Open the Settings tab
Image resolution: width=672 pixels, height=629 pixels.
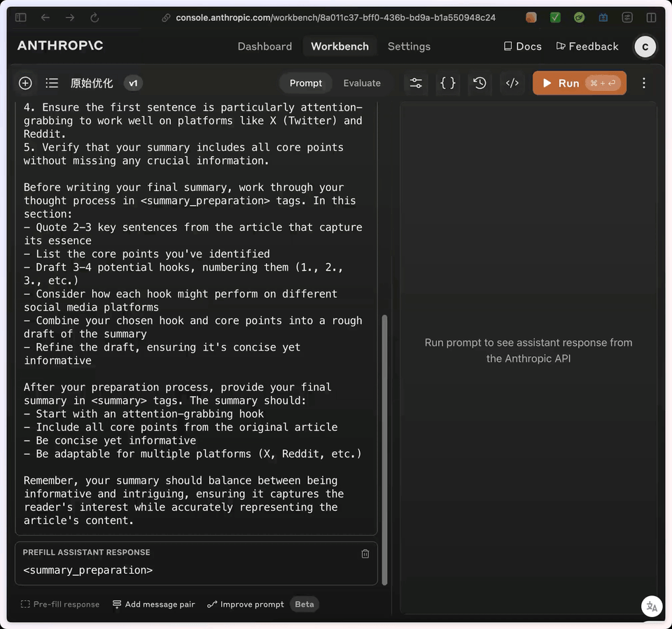point(409,46)
